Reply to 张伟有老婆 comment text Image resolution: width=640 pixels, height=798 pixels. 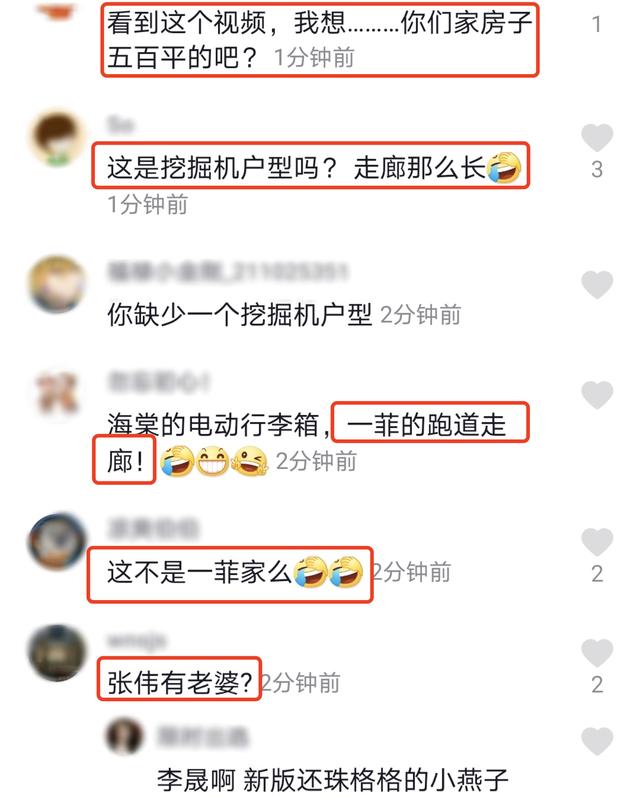pos(180,682)
